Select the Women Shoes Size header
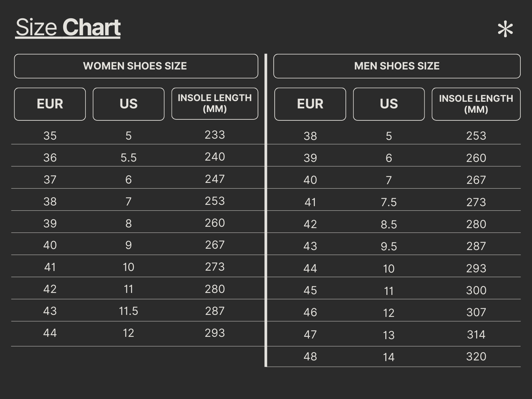Screen dimensions: 532x399 coord(136,66)
